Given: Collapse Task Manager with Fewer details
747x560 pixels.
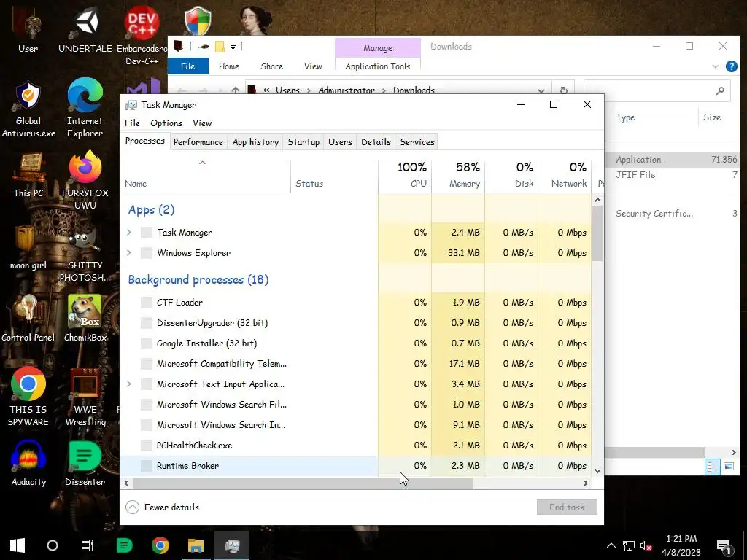Looking at the screenshot, I should click(x=163, y=507).
